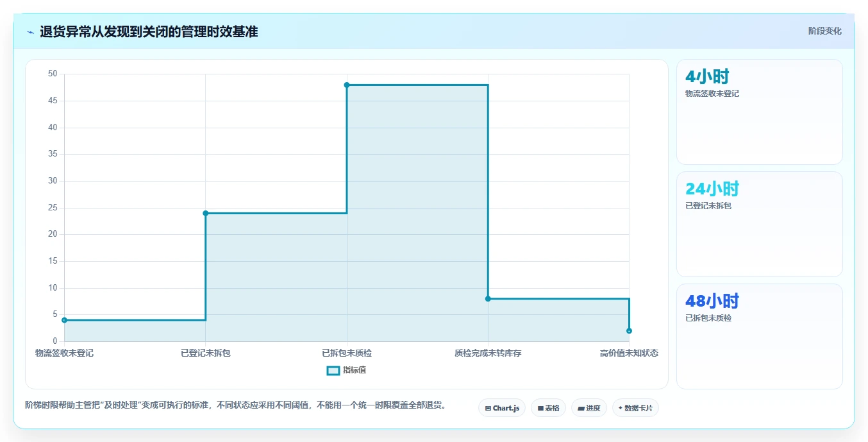Click the footnote text starting with 阶梯时限
The height and width of the screenshot is (442, 868).
236,405
